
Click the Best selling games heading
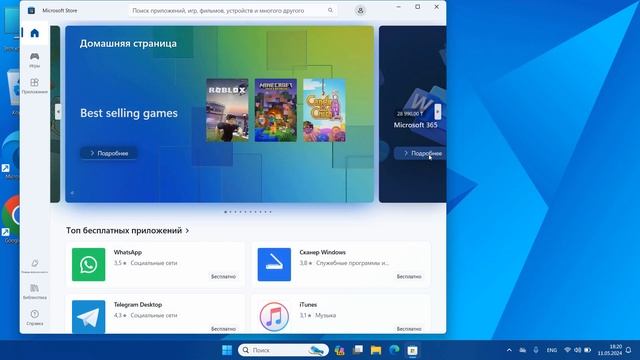[x=129, y=113]
